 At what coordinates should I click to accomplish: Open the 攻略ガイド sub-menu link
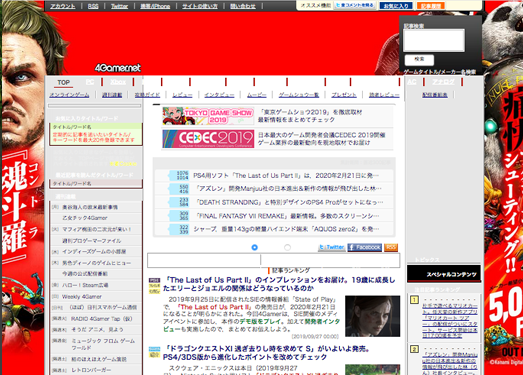tap(147, 95)
